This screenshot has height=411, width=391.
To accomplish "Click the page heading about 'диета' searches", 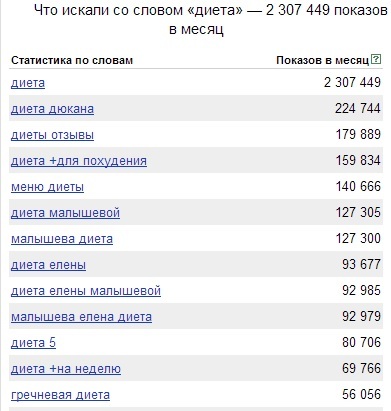I will [210, 20].
